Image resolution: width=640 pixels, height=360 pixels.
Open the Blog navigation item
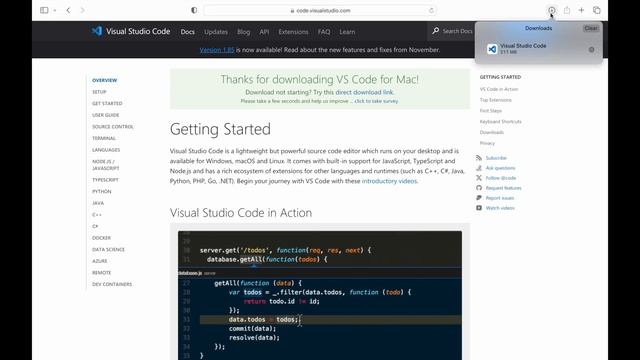pyautogui.click(x=243, y=32)
